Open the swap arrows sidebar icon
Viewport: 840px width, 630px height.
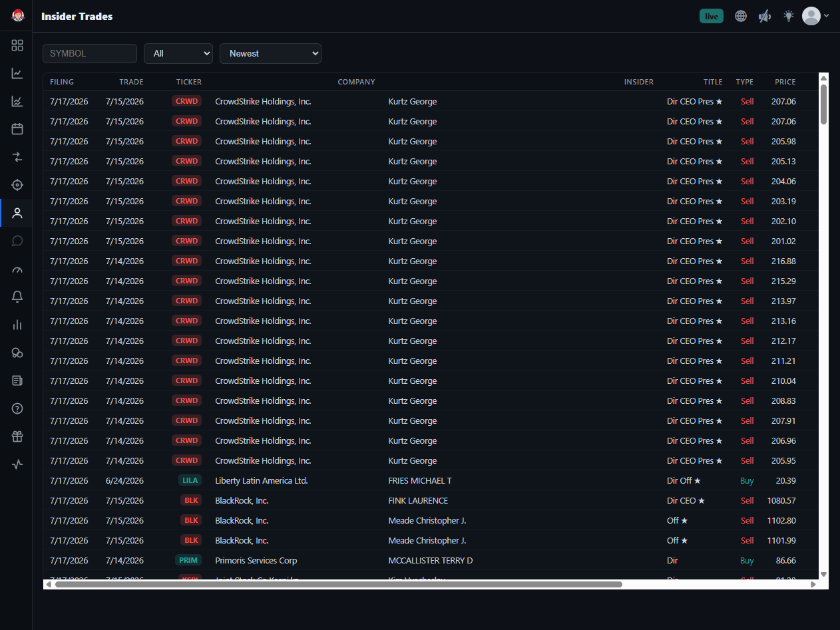click(17, 157)
